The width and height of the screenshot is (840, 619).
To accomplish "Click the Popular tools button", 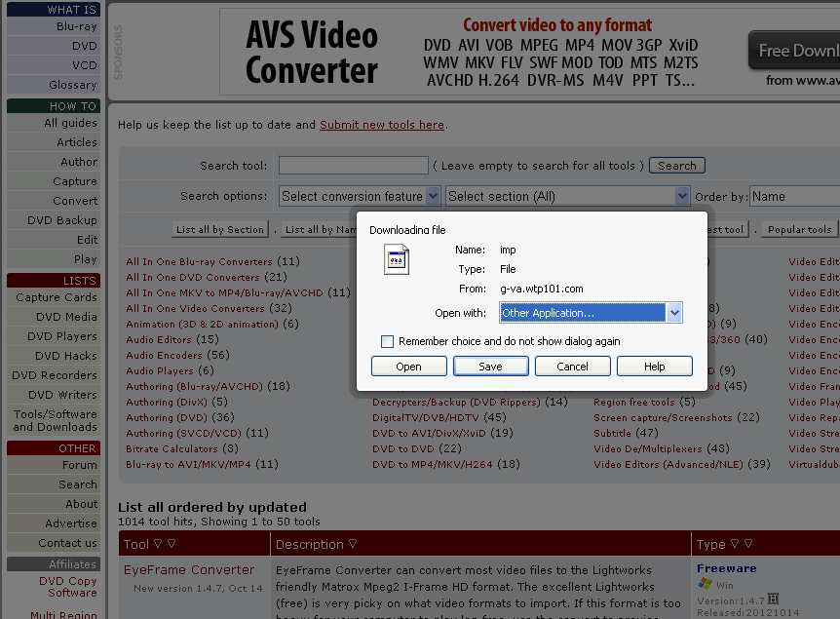I will tap(799, 229).
